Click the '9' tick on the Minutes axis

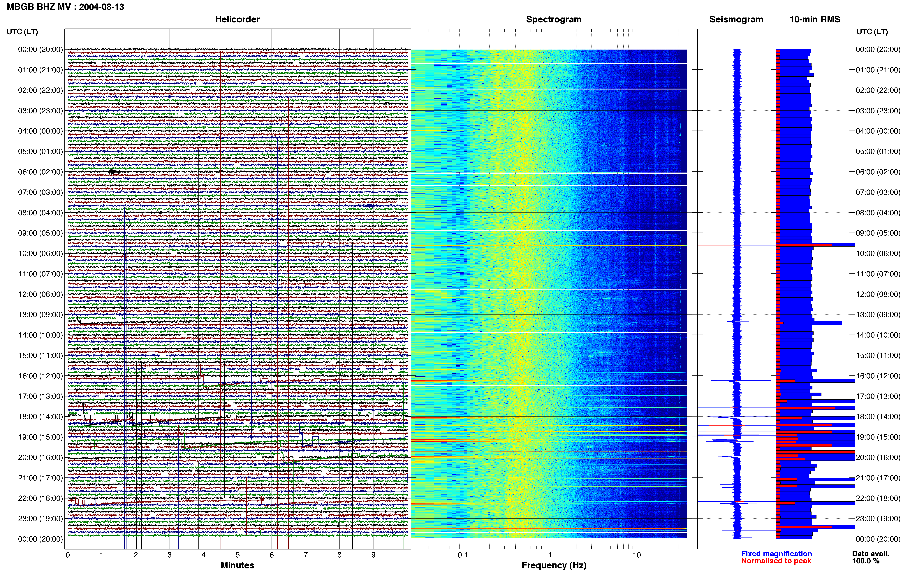point(373,555)
